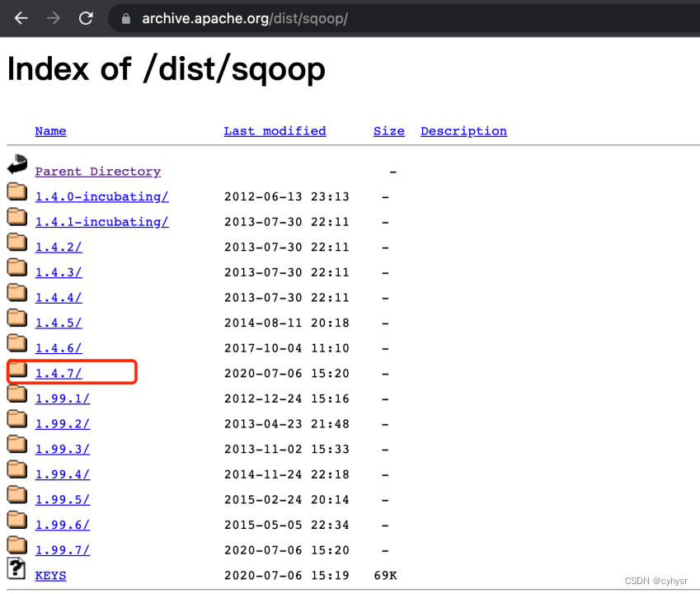Click the folder icon beside 1.4.5/
Screen dimensions: 700x594
tap(17, 318)
